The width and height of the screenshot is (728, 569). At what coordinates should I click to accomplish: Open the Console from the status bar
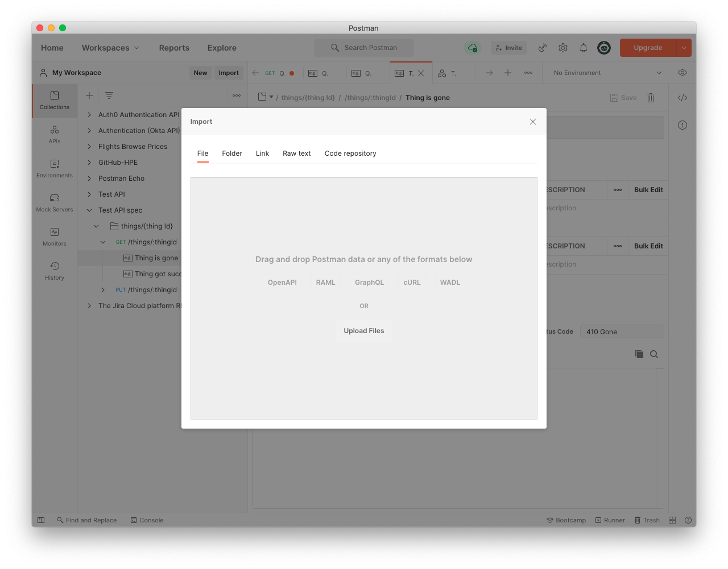point(147,520)
